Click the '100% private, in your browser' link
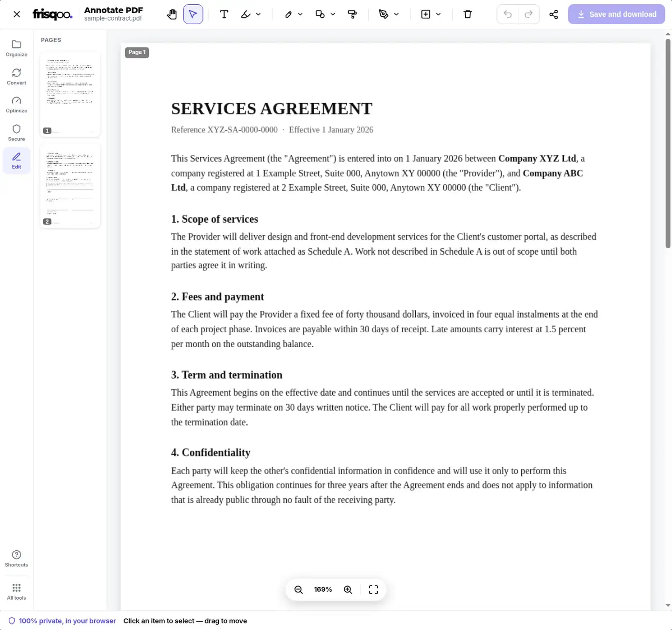Screen dimensions: 672x630 tap(63, 621)
